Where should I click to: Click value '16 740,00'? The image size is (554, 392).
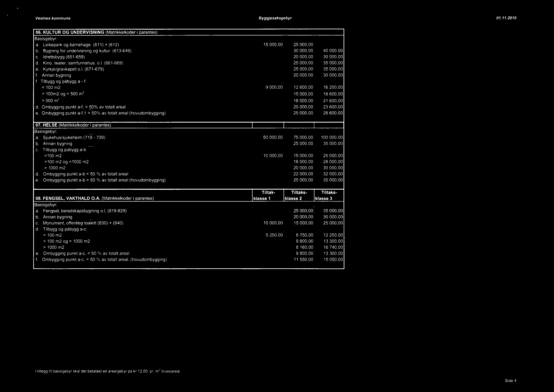click(x=333, y=248)
